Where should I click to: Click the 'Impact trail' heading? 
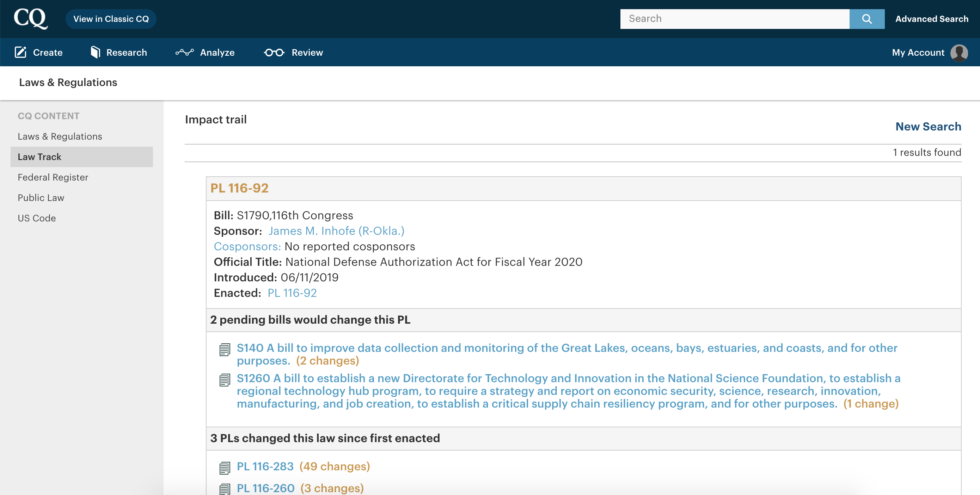216,120
